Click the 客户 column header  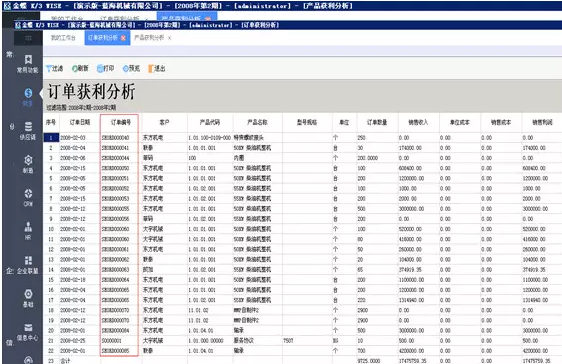(164, 122)
